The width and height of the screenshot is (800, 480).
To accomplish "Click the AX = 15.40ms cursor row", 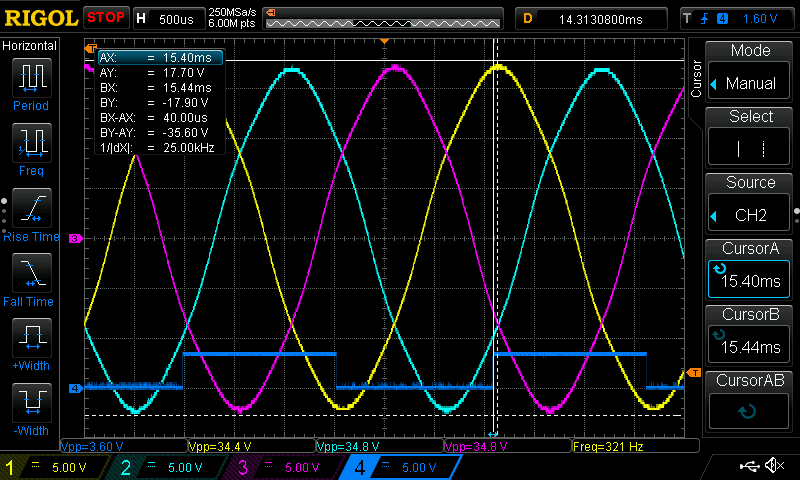I will (160, 58).
